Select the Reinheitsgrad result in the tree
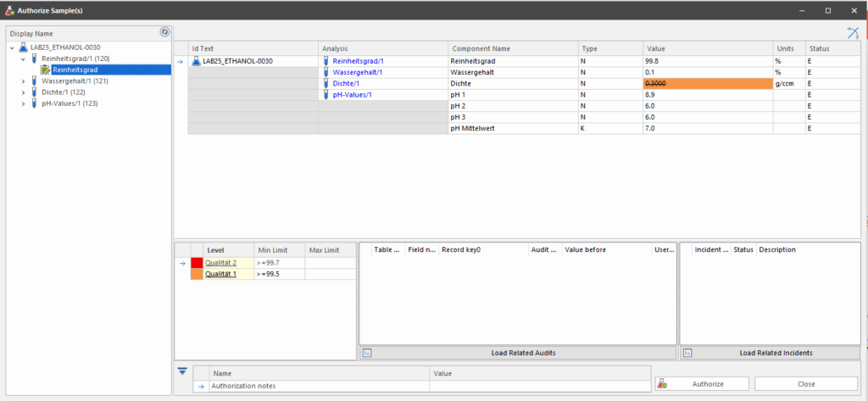868x402 pixels. click(75, 70)
